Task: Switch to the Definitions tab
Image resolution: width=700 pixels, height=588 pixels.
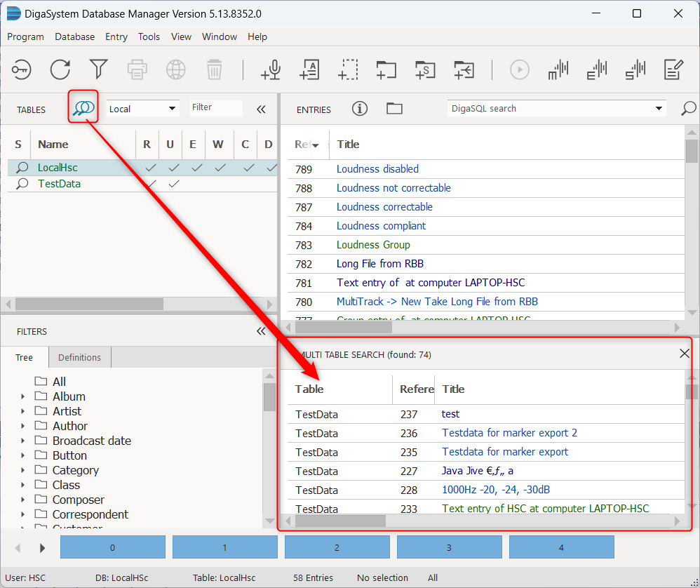Action: 79,357
